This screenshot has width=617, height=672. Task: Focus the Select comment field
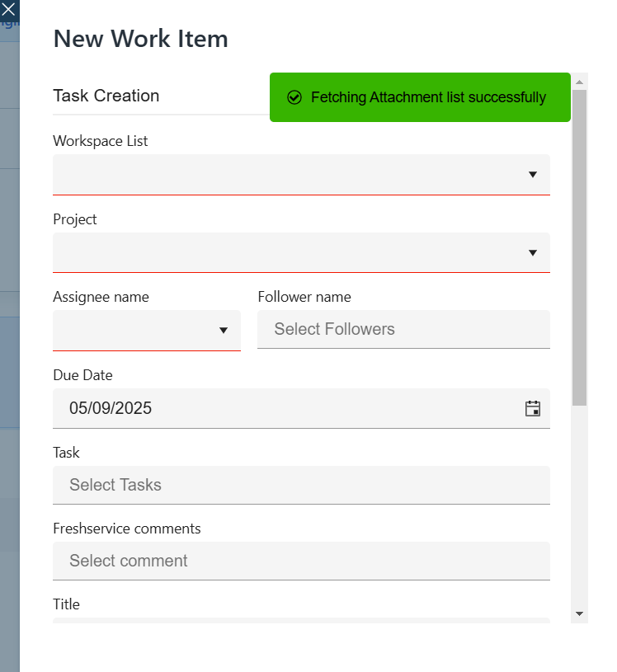pyautogui.click(x=301, y=561)
